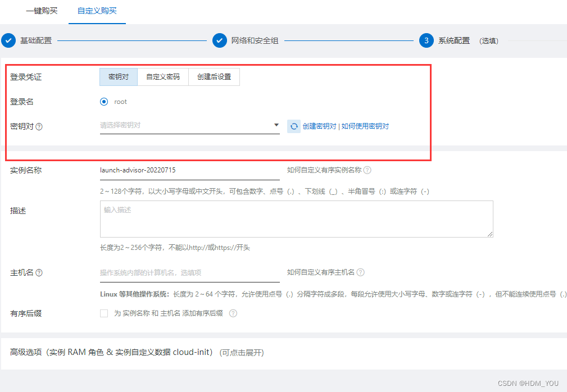Screen dimensions: 567x392
Task: Click the refresh icon beside the key pair dropdown
Action: point(293,126)
